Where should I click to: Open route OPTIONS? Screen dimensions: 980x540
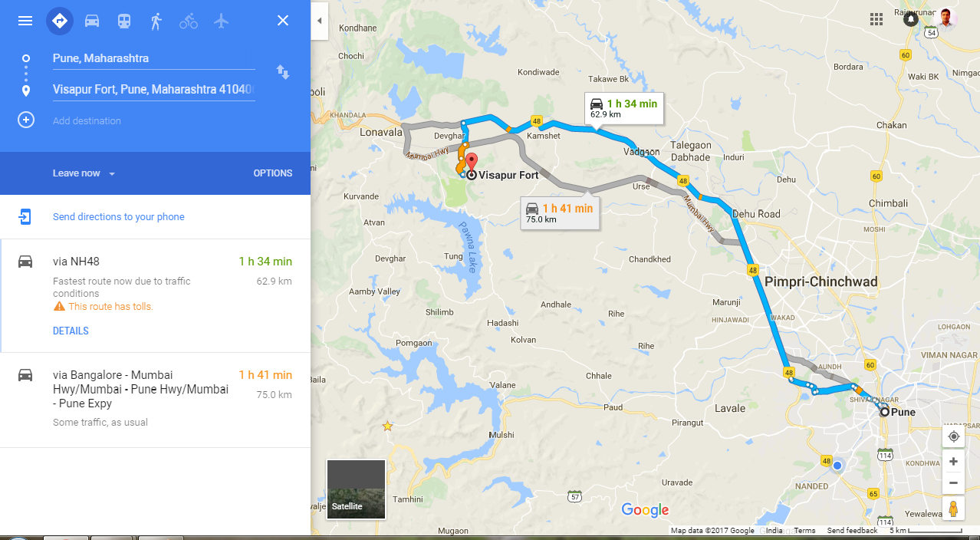pyautogui.click(x=273, y=173)
